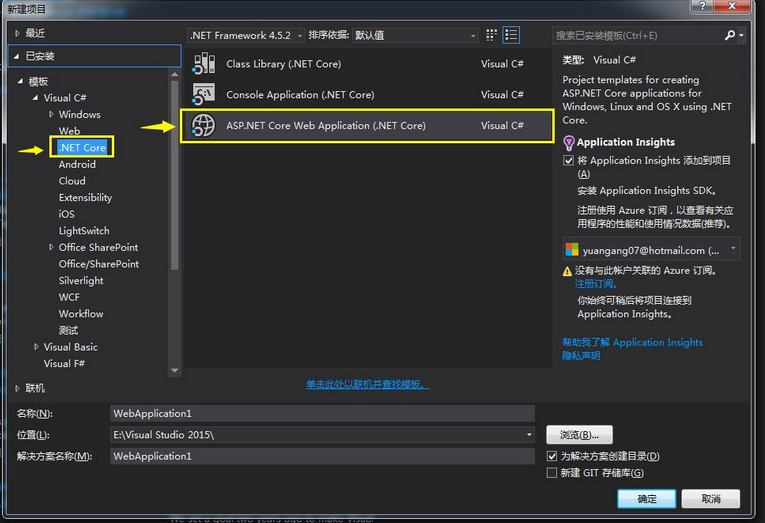The height and width of the screenshot is (523, 765).
Task: Open the 注册订阅 link
Action: pos(595,284)
